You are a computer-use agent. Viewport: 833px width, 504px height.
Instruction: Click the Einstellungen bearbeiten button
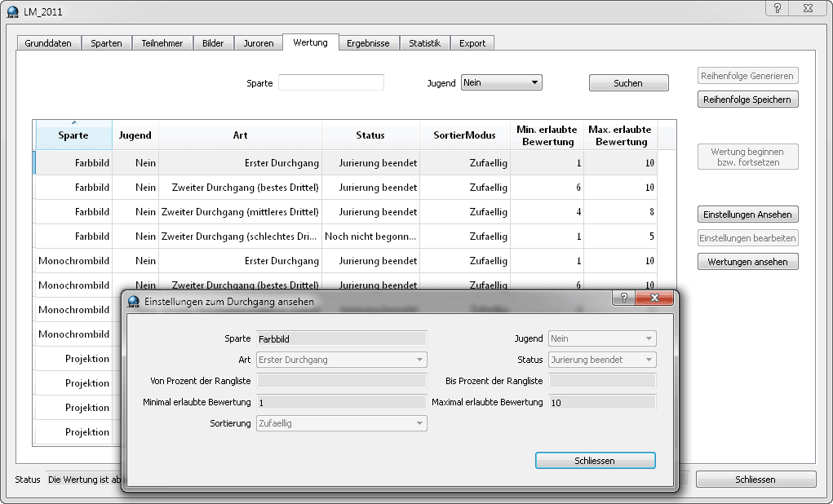(747, 238)
